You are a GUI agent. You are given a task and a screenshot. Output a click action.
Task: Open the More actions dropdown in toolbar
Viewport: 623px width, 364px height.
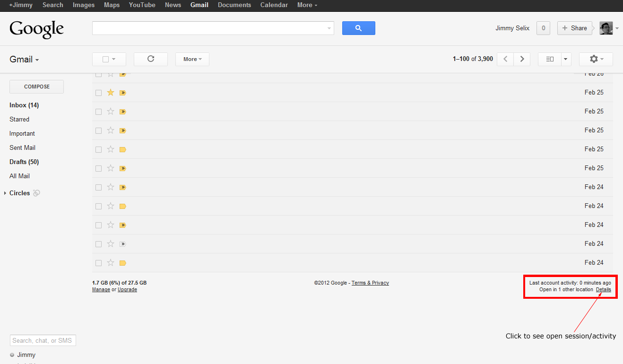coord(192,59)
